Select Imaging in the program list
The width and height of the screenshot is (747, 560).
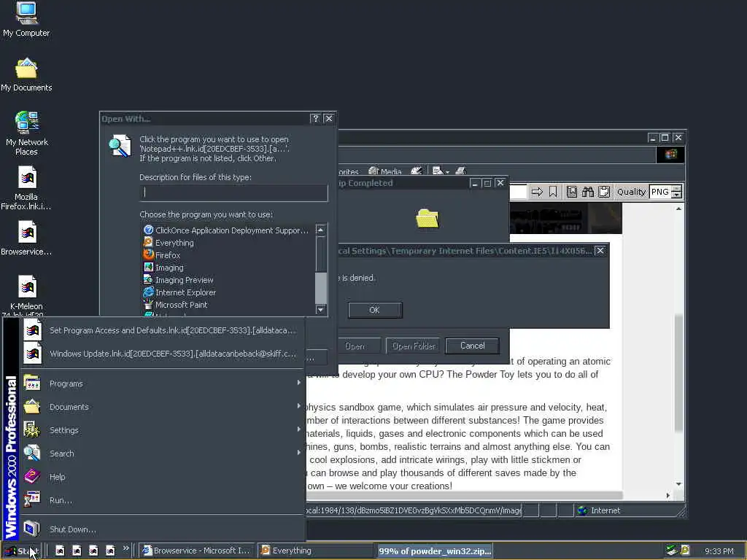coord(169,268)
